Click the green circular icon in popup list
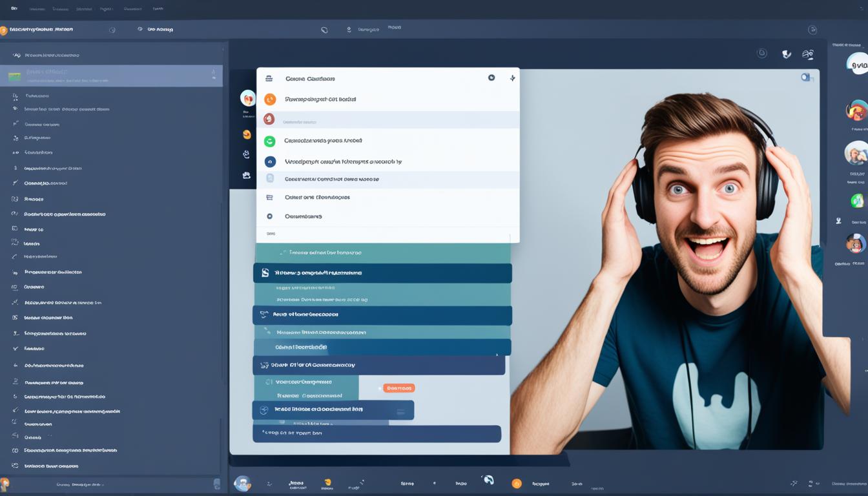 click(270, 141)
